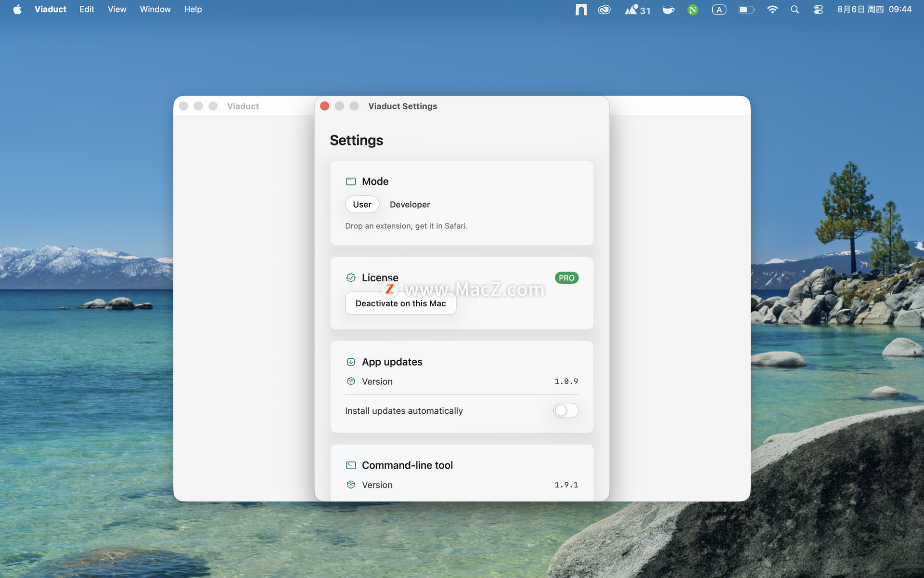Open the Viaduct app menu
This screenshot has width=924, height=578.
(51, 10)
